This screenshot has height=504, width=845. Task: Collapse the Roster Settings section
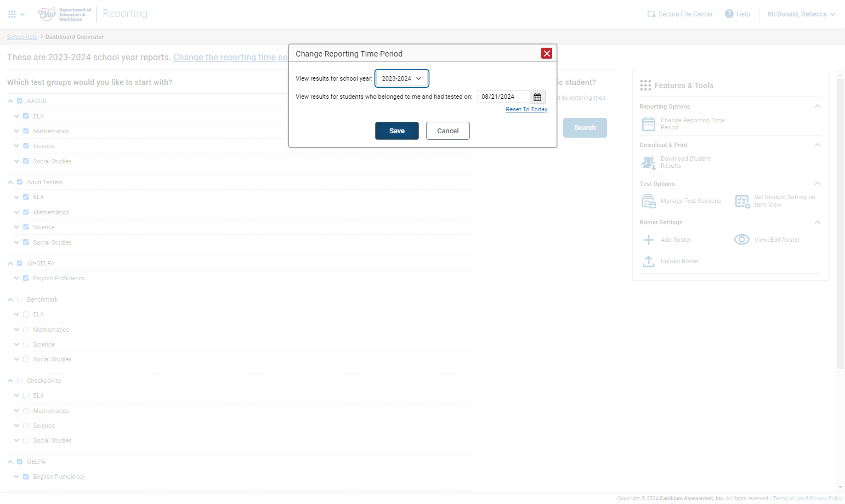tap(817, 222)
